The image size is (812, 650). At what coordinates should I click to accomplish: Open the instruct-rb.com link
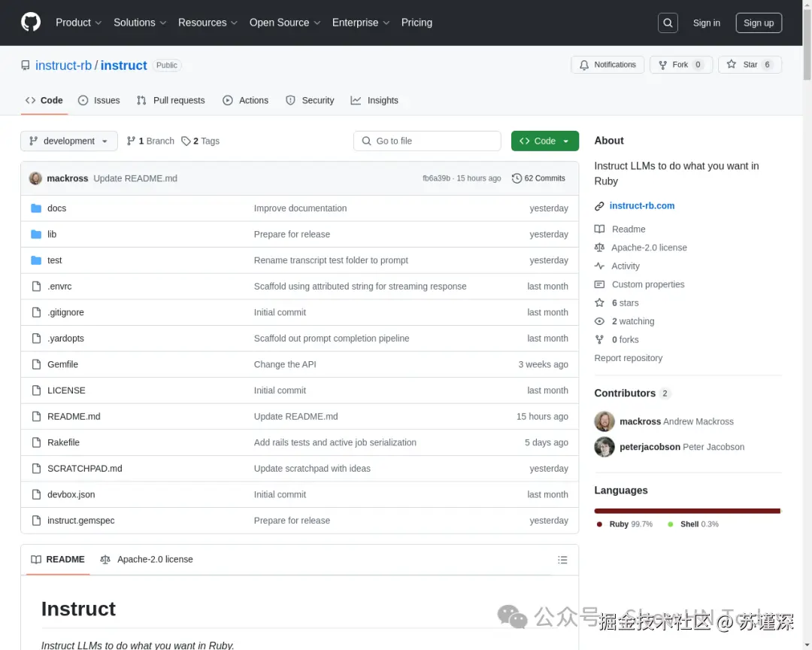[641, 206]
